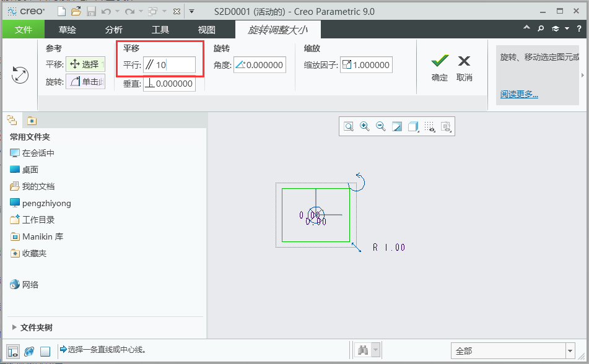This screenshot has width=589, height=364.
Task: Click the Repaint screen icon
Action: tap(397, 126)
